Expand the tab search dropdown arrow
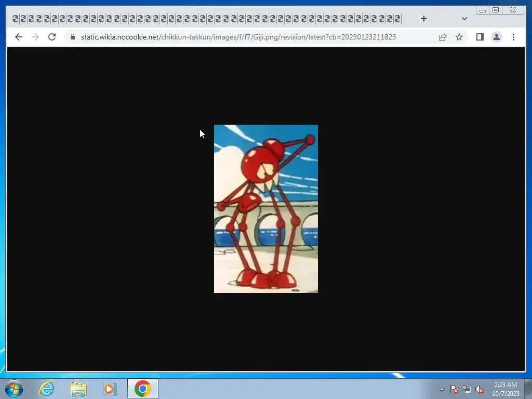 click(464, 19)
